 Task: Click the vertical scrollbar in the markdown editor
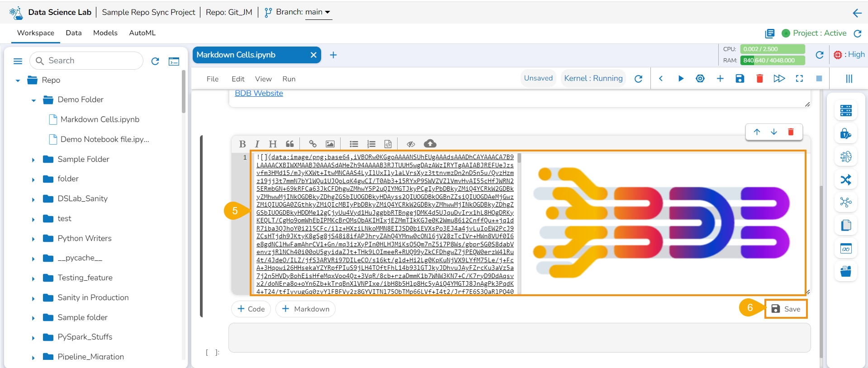pos(519,158)
